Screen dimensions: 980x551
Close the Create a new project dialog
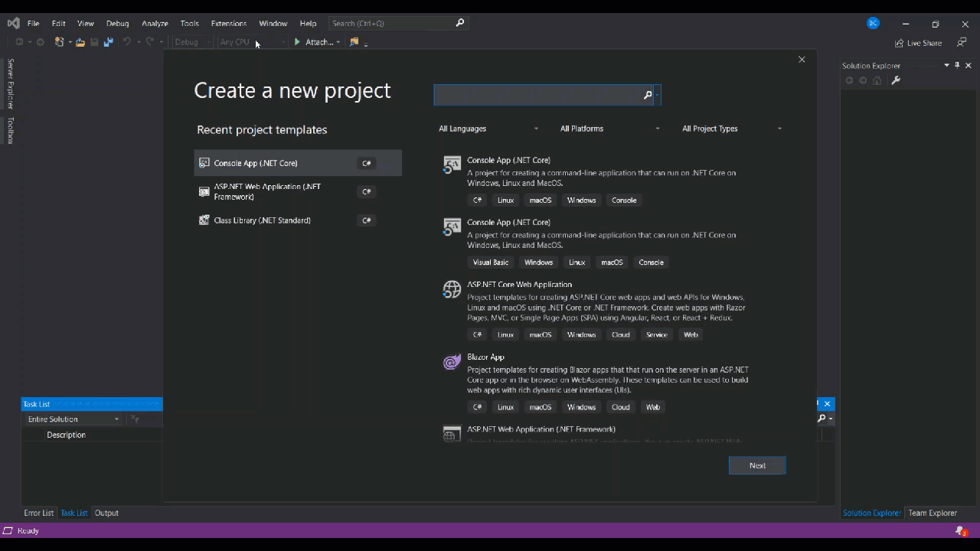[802, 60]
